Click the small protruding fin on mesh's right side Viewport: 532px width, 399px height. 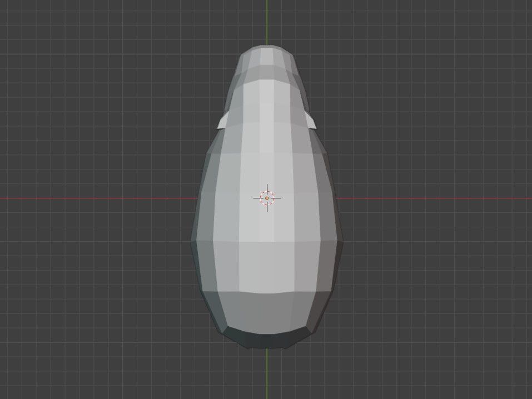[x=310, y=121]
